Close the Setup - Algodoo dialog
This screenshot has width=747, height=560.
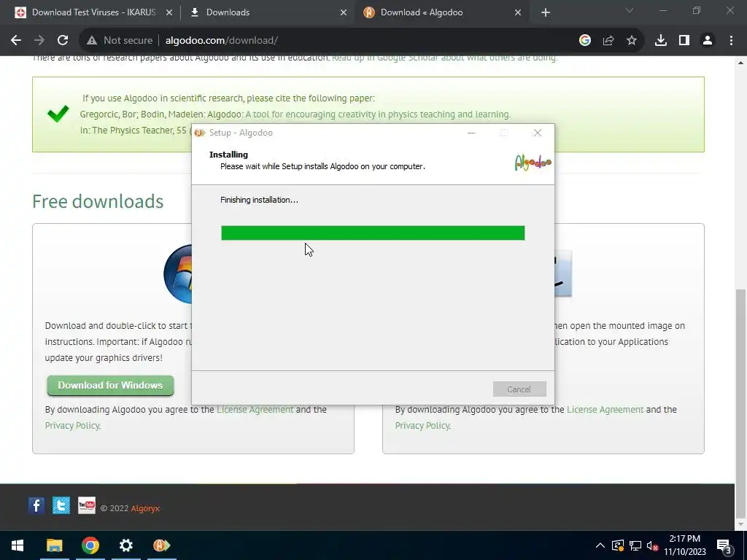[x=538, y=133]
